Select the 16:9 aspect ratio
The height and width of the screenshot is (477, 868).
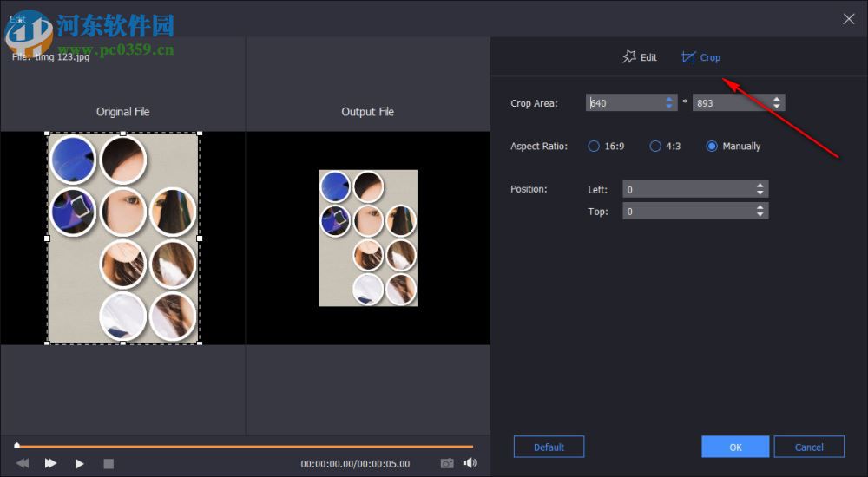606,146
